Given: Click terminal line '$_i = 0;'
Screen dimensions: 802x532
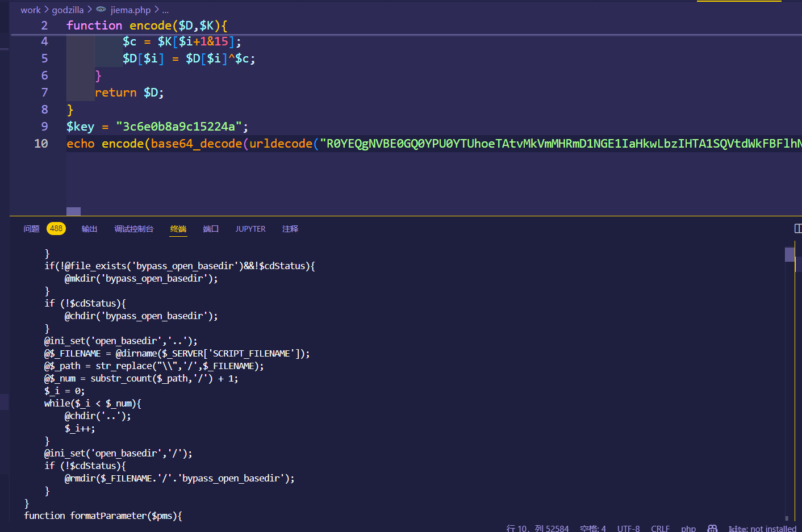Looking at the screenshot, I should pyautogui.click(x=64, y=391).
